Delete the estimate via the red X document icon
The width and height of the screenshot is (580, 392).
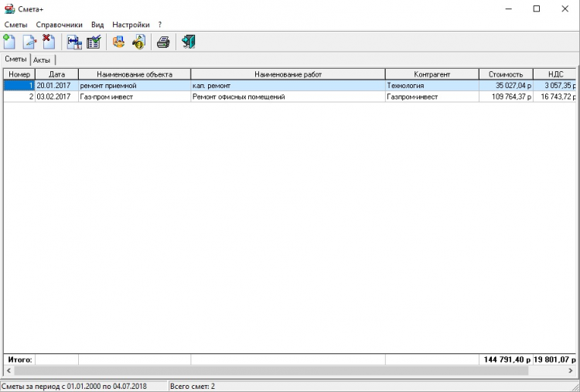coord(49,42)
